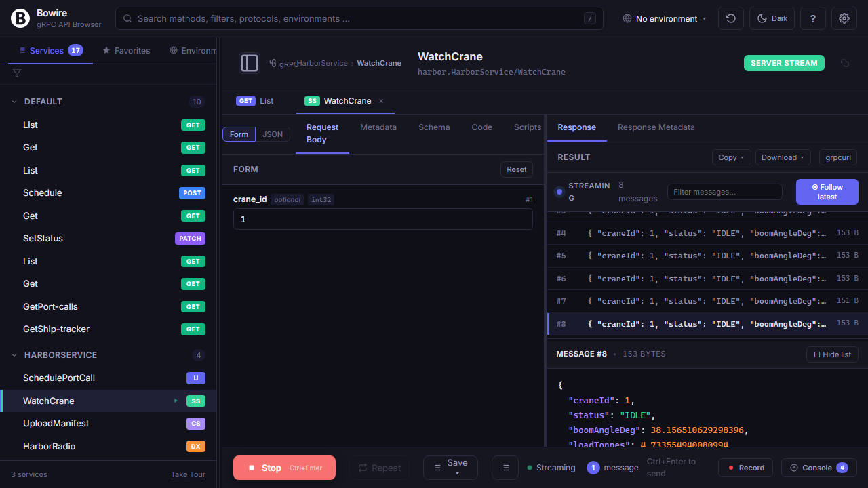Select the Favorites tab

point(126,50)
